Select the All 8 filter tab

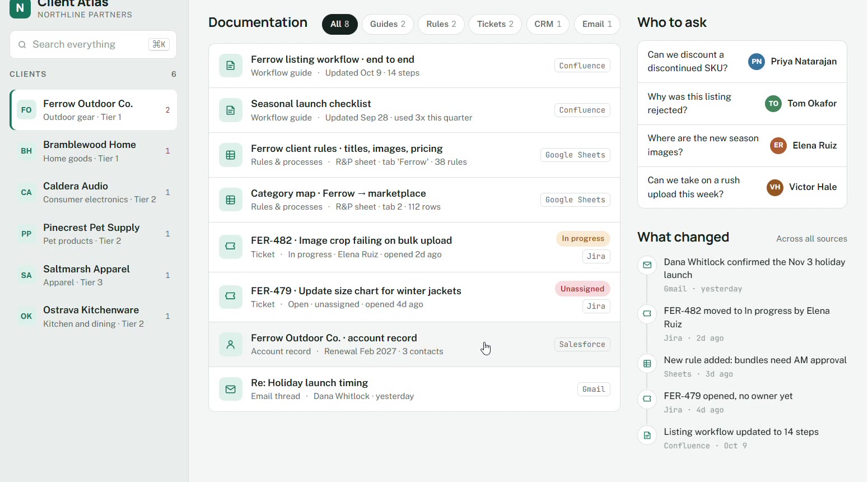point(340,24)
